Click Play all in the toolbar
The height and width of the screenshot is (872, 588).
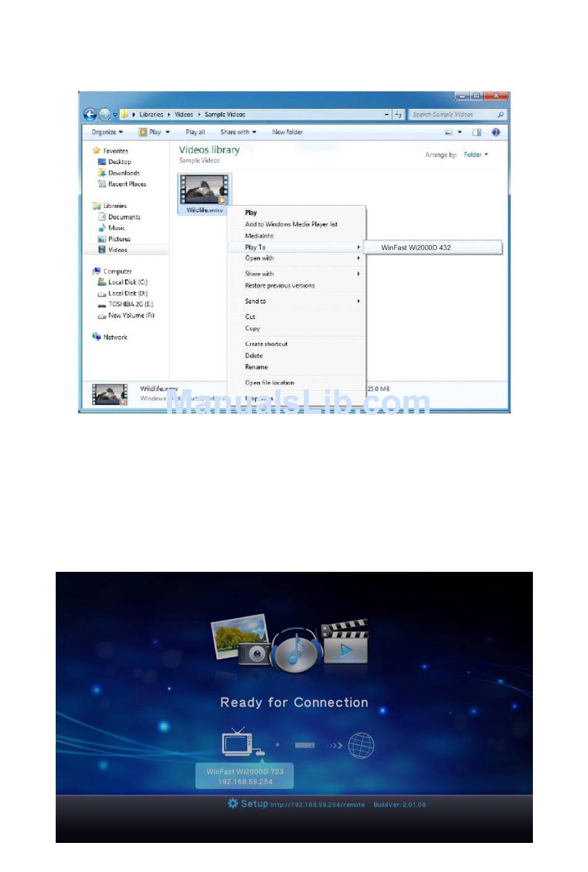coord(195,132)
